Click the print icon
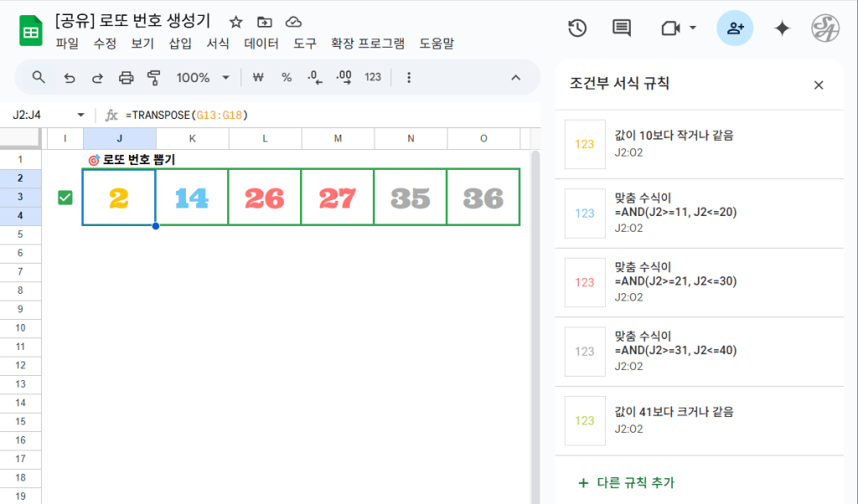 coord(126,78)
